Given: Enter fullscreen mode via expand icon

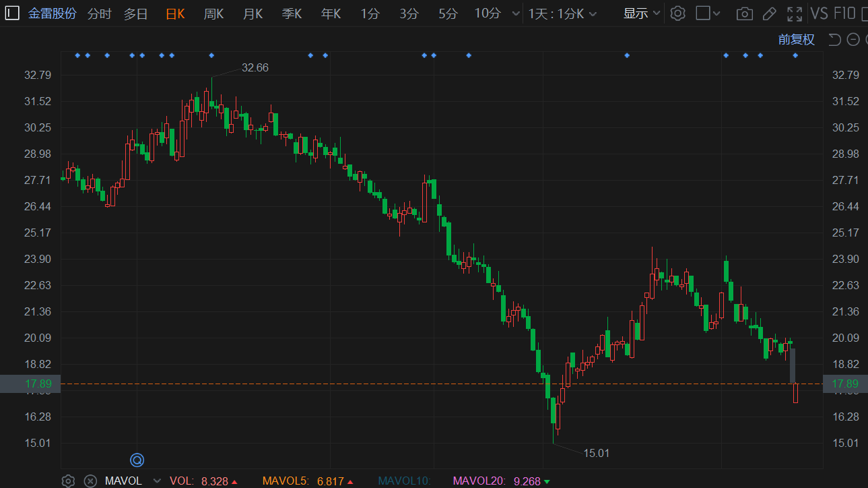Looking at the screenshot, I should click(x=795, y=13).
